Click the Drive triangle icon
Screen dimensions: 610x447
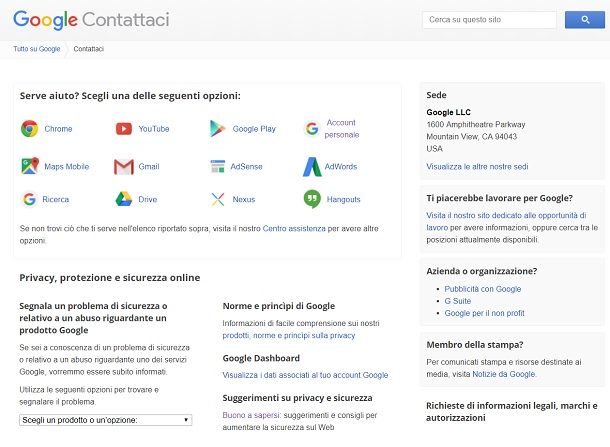124,199
